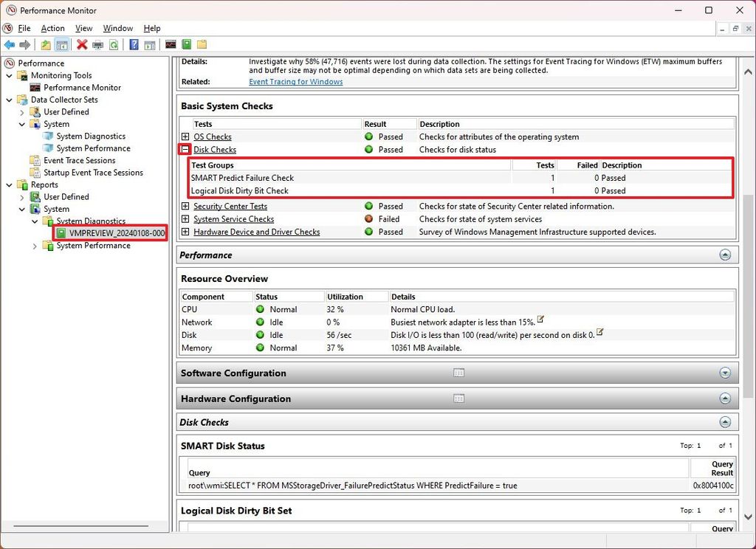Click the note icon beside the Network details

pyautogui.click(x=540, y=320)
